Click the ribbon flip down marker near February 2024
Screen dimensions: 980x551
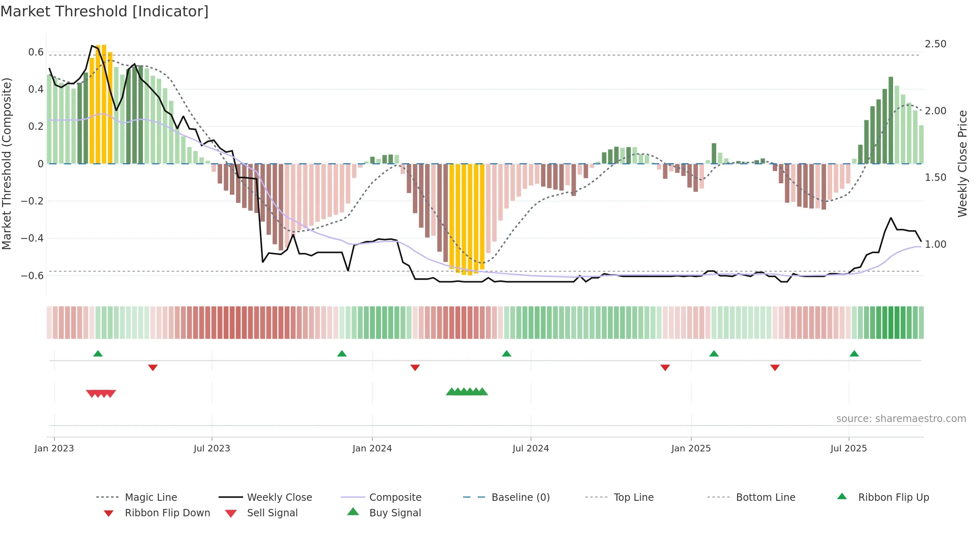[x=415, y=368]
